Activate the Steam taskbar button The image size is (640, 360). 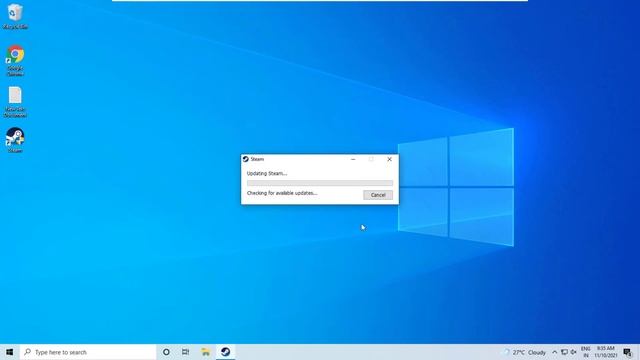[x=225, y=352]
